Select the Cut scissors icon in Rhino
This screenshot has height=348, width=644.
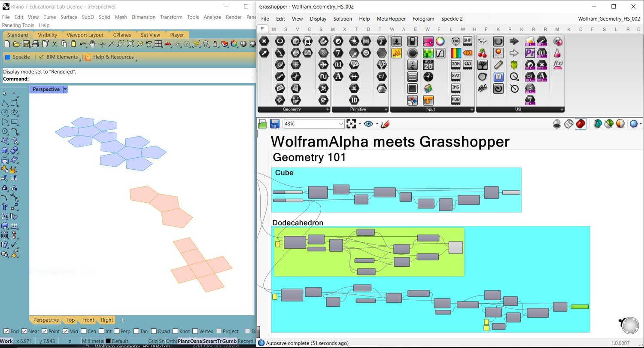(55, 44)
